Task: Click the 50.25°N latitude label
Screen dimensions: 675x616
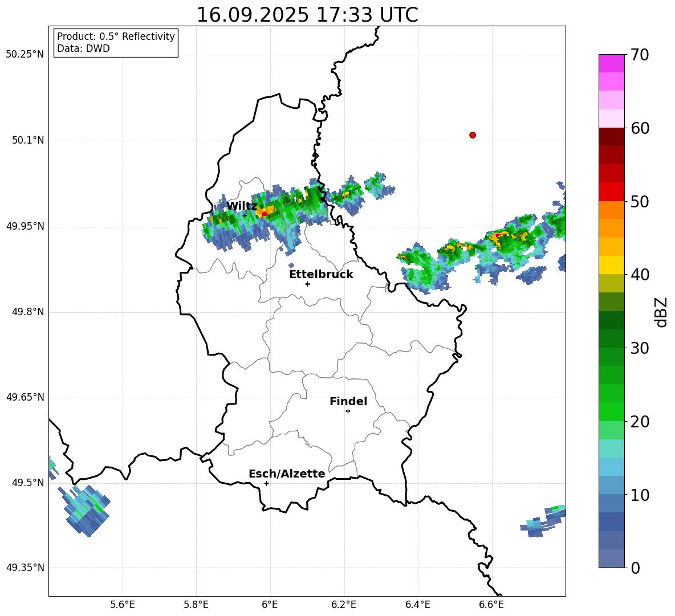Action: tap(25, 55)
